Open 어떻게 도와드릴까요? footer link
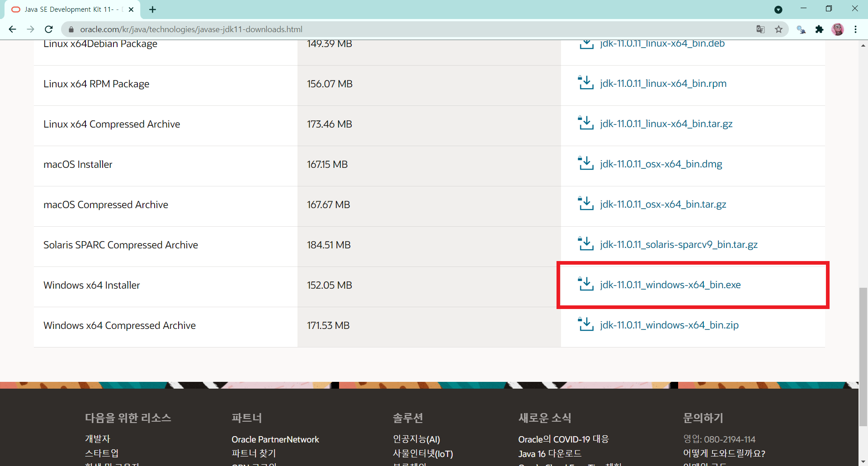 [724, 453]
